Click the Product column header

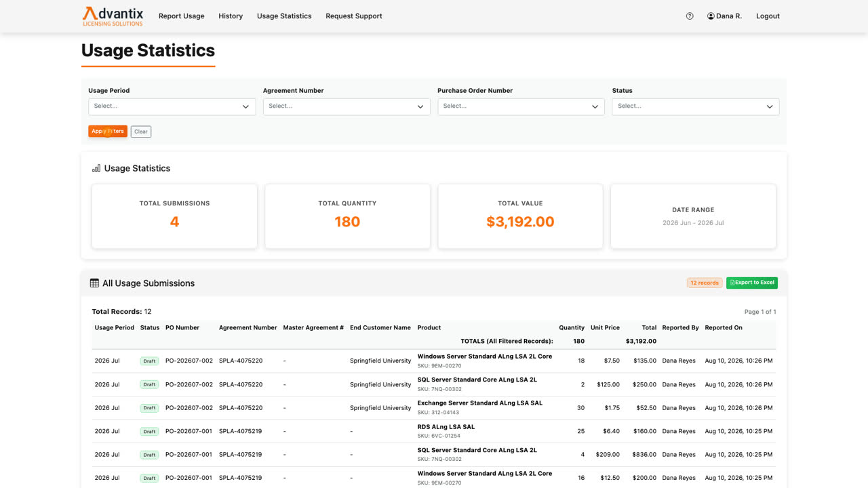coord(429,327)
